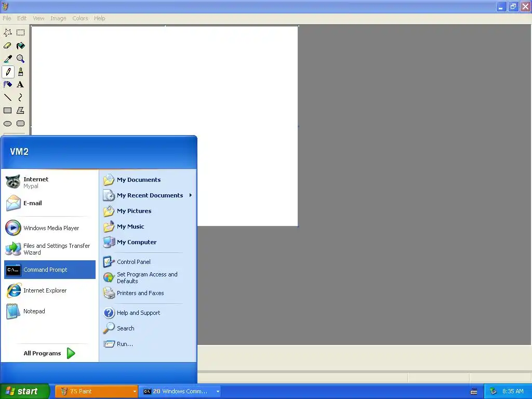This screenshot has height=399, width=532.
Task: Expand My Recent Documents submenu
Action: (148, 195)
